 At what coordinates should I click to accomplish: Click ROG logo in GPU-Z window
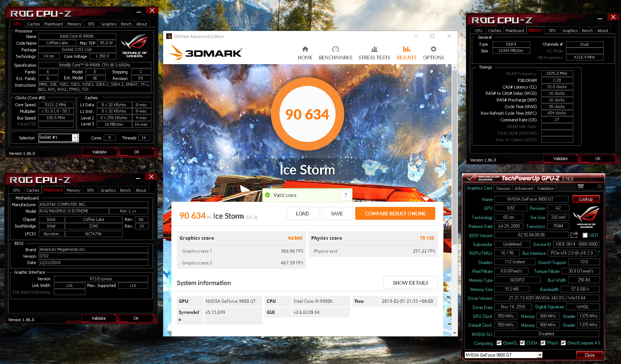point(586,217)
